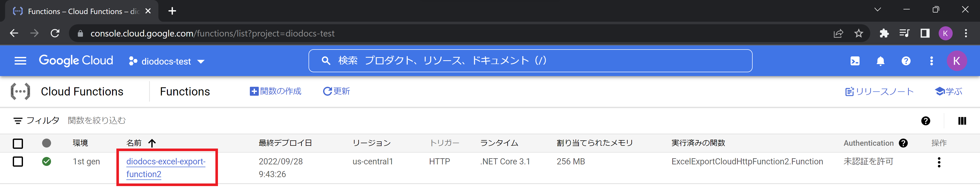Click リージョン column header
Image resolution: width=980 pixels, height=195 pixels.
[x=372, y=143]
